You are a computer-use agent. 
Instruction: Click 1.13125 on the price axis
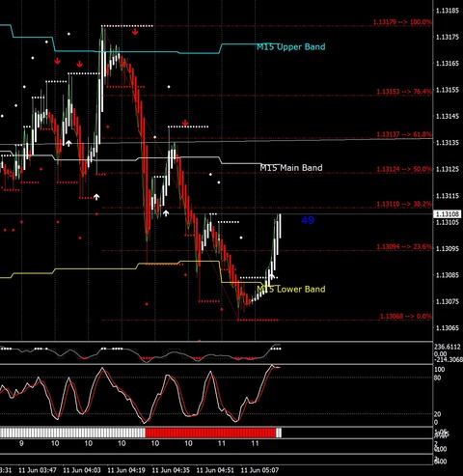click(448, 169)
